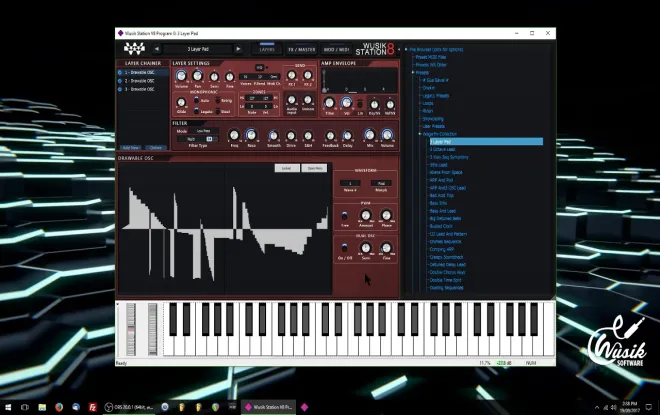Viewport: 660px width, 415px height.
Task: Click the Layer Settings Pan knob
Action: tap(197, 76)
